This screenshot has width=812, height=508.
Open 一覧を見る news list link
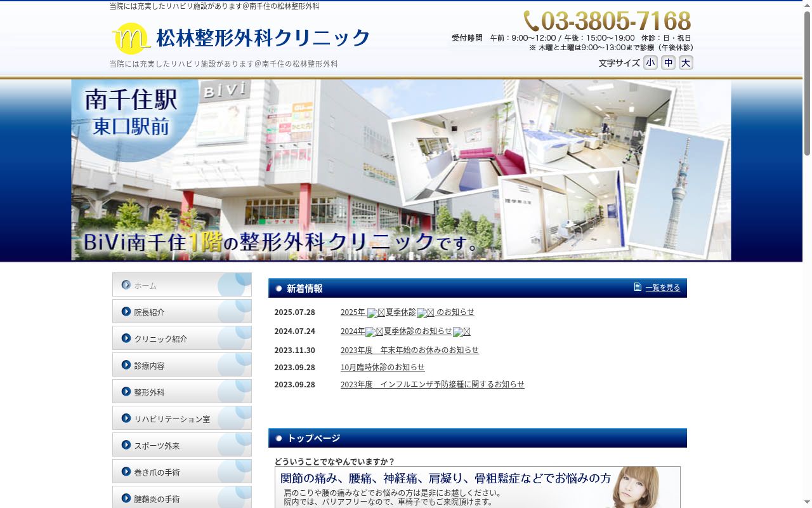tap(663, 288)
